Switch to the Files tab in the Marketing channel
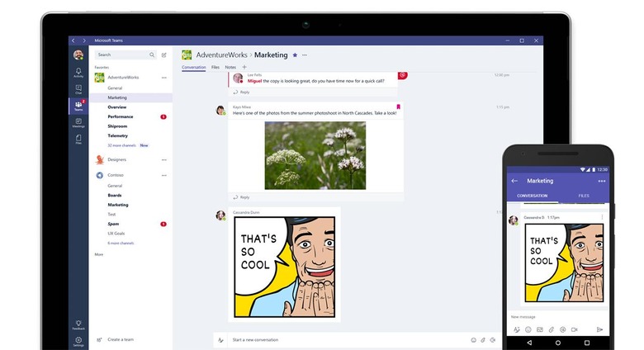Screen dimensions: 644x350 pos(215,67)
